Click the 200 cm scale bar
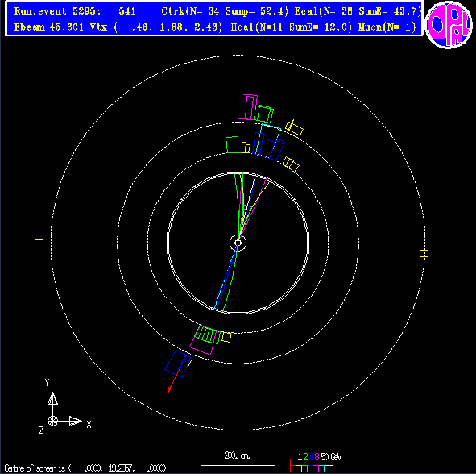Image resolution: width=476 pixels, height=474 pixels. coord(238,465)
